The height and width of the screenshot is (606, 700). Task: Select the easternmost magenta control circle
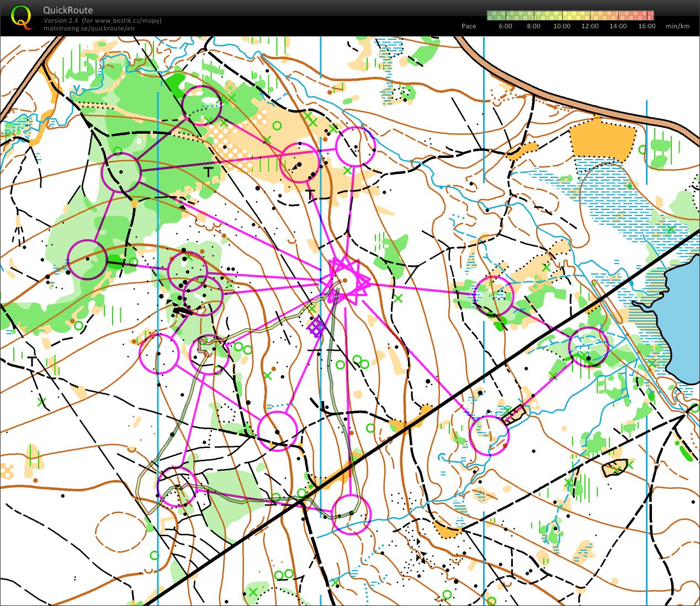click(588, 347)
